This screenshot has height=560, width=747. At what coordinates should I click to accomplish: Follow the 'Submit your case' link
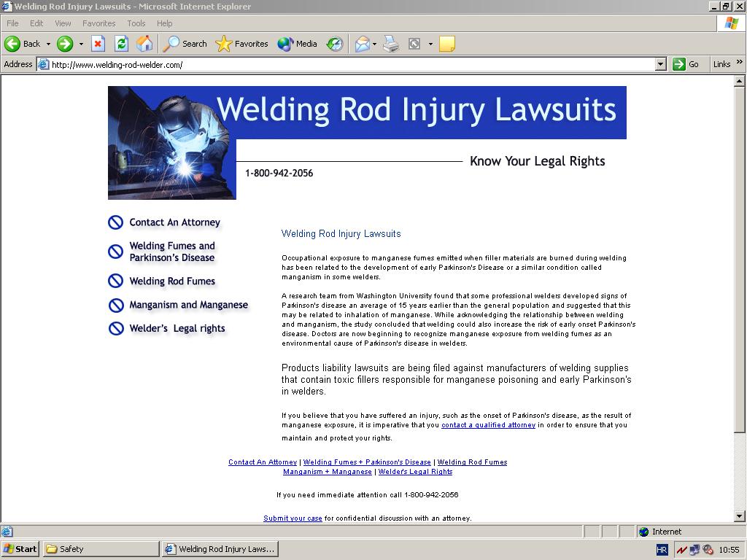tap(293, 518)
